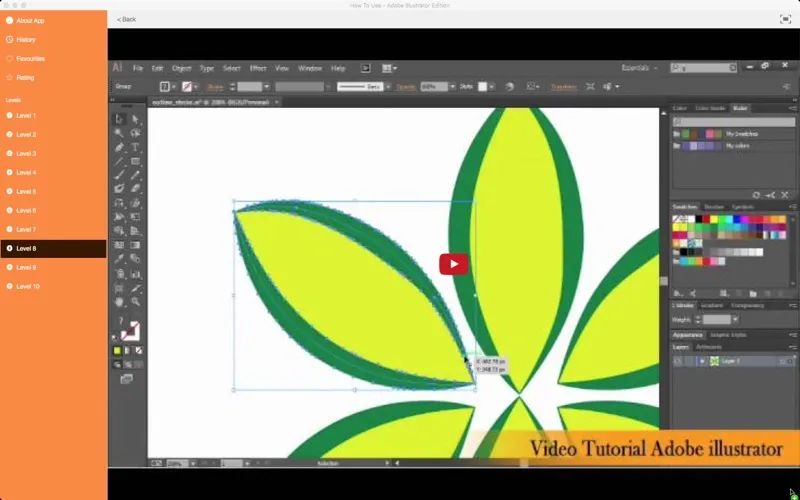
Task: Open the Arrange Documents dropdown
Action: [x=389, y=68]
